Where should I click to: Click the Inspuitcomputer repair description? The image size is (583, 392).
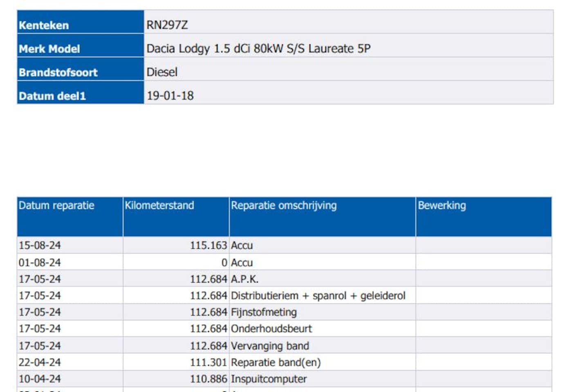269,379
